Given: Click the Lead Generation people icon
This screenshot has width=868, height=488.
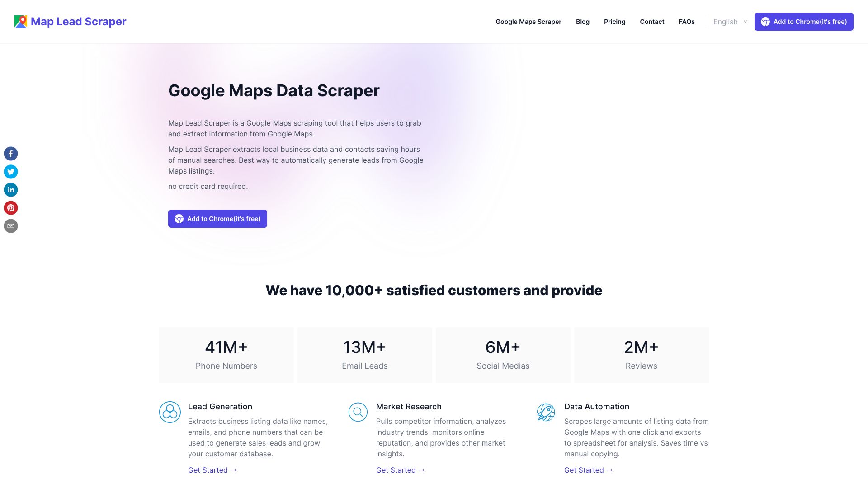Looking at the screenshot, I should 170,411.
